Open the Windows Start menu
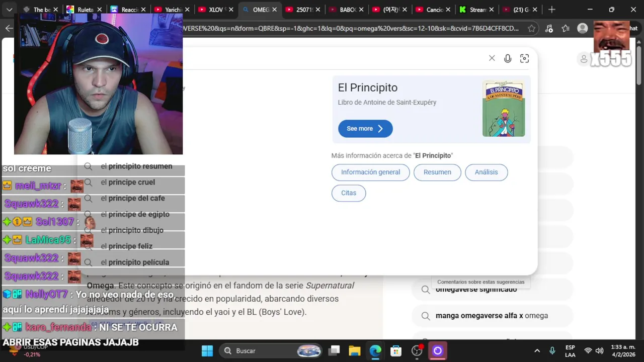 coord(207,350)
